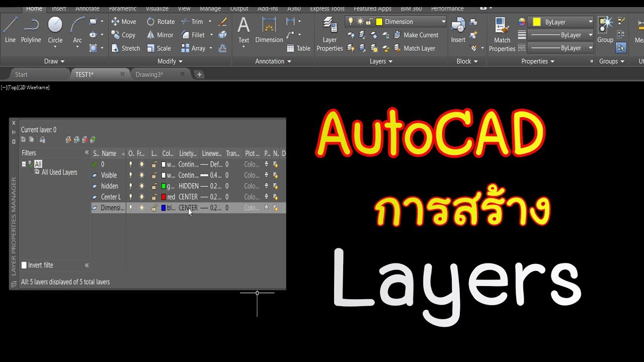This screenshot has width=644, height=362.
Task: Toggle plot icon for hidden layer
Action: coord(267,186)
